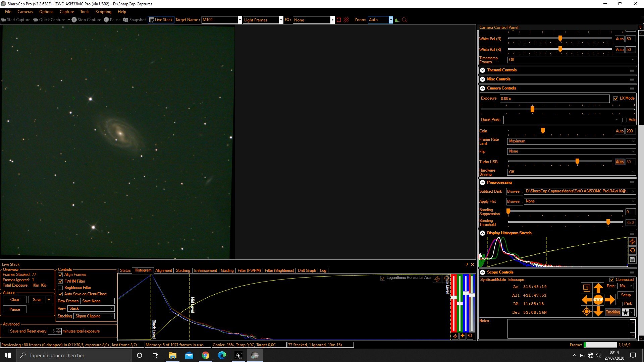Toggle the Align Frames checkbox
Viewport: 644px width, 362px height.
[x=60, y=275]
